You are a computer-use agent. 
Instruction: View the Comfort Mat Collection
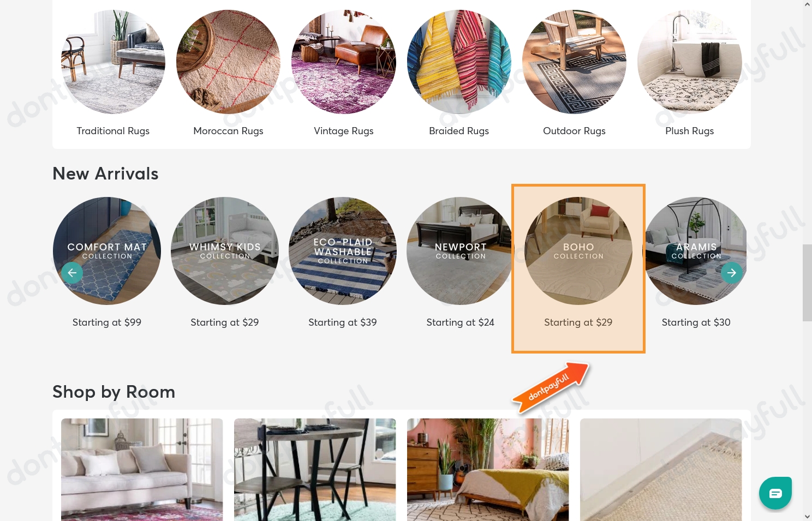(107, 251)
